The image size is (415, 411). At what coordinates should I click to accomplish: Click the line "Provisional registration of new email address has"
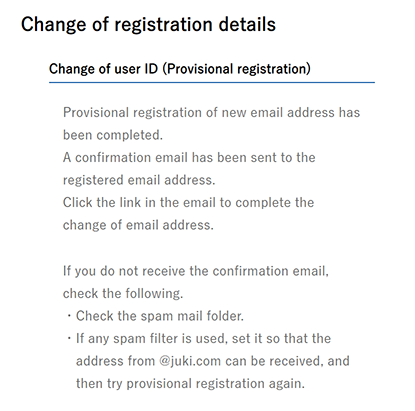click(211, 113)
